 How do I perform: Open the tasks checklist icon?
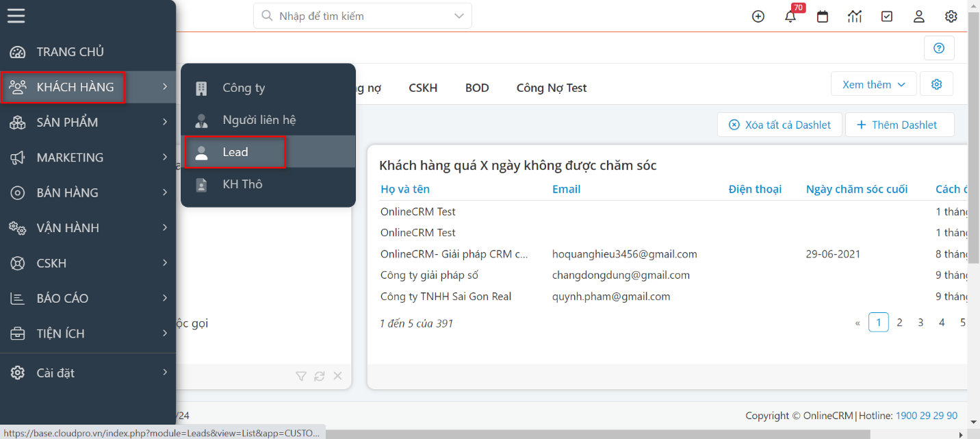tap(887, 16)
